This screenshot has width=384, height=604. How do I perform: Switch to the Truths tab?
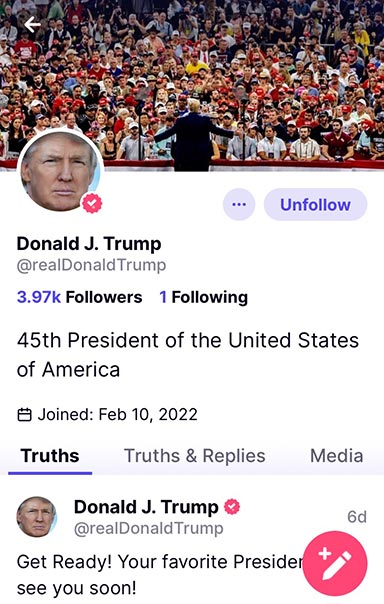[50, 456]
